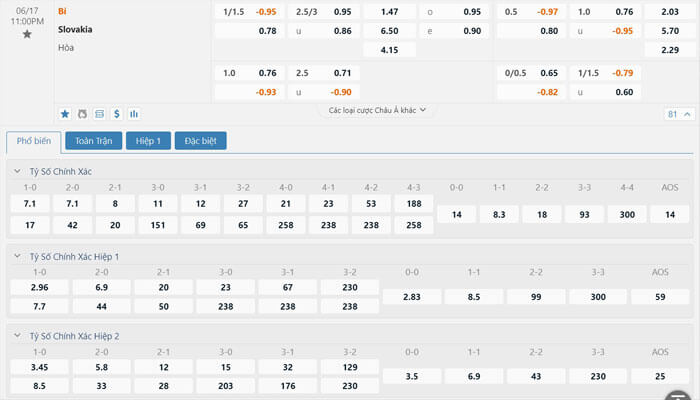
Task: Click the Slovakia team name
Action: click(x=75, y=29)
